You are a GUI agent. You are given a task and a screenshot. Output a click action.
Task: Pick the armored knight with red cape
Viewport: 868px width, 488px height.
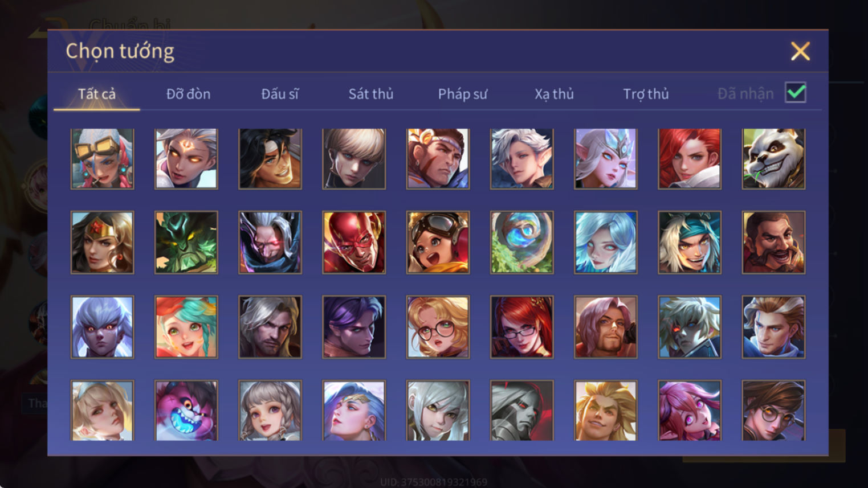point(521,411)
